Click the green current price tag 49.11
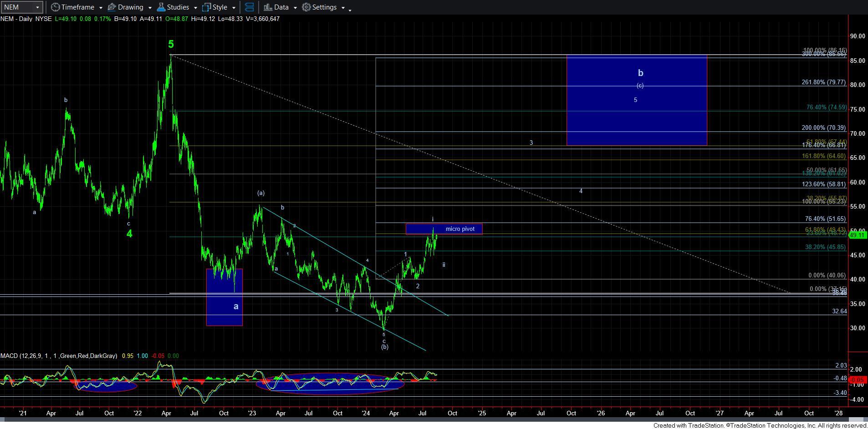This screenshot has width=868, height=429. click(858, 235)
